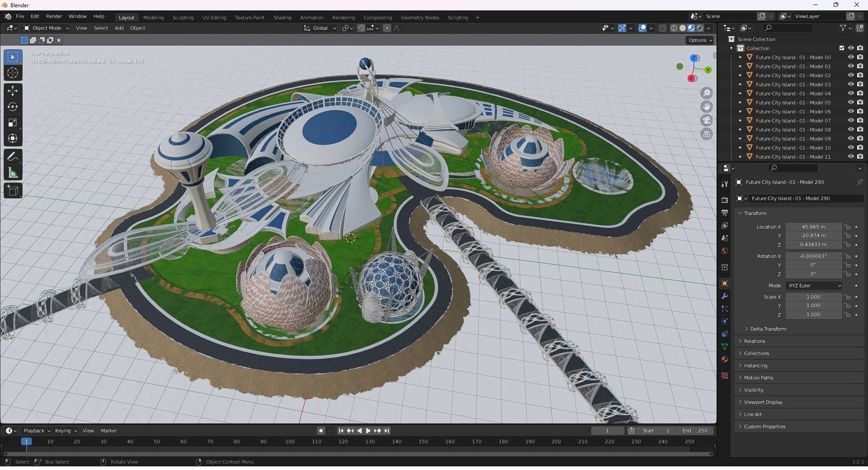868x470 pixels.
Task: Play the animation
Action: (368, 431)
